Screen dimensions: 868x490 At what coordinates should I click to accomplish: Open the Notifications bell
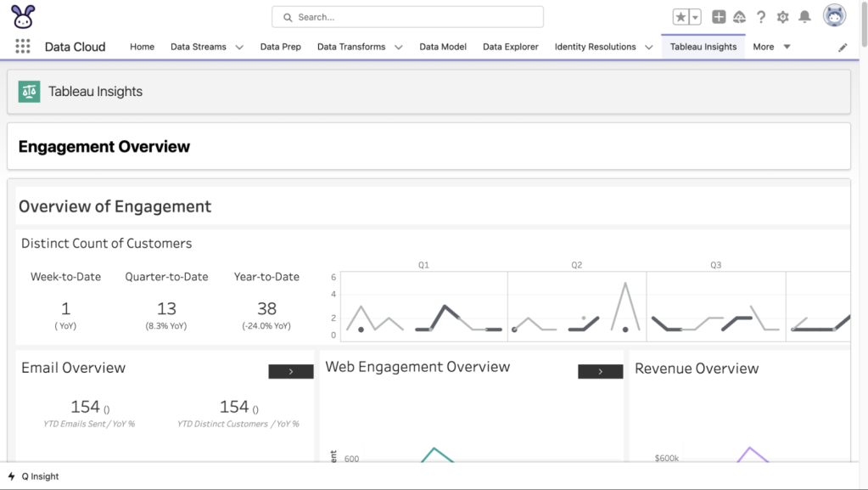pyautogui.click(x=804, y=17)
